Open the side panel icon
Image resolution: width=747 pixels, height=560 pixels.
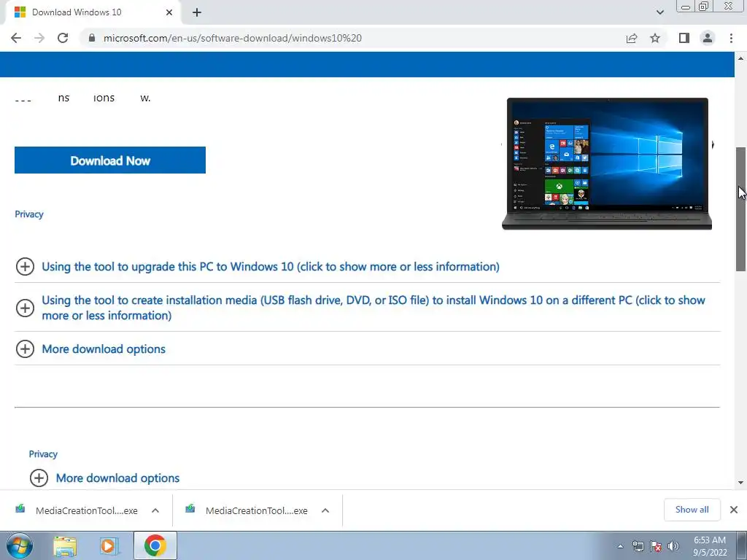(x=684, y=38)
